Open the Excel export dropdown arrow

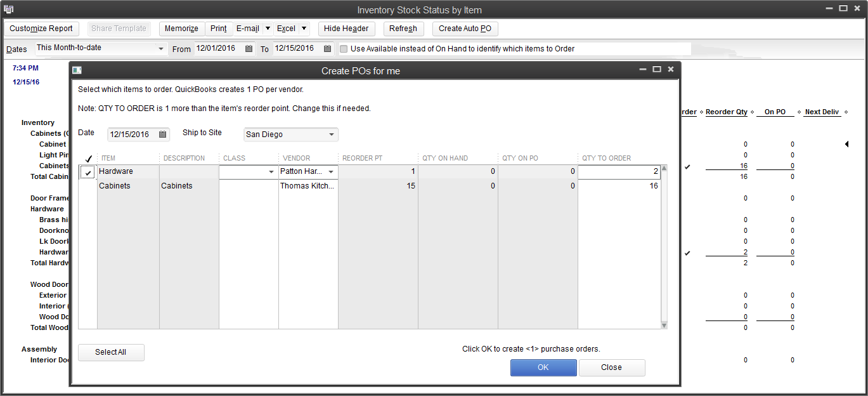[304, 29]
